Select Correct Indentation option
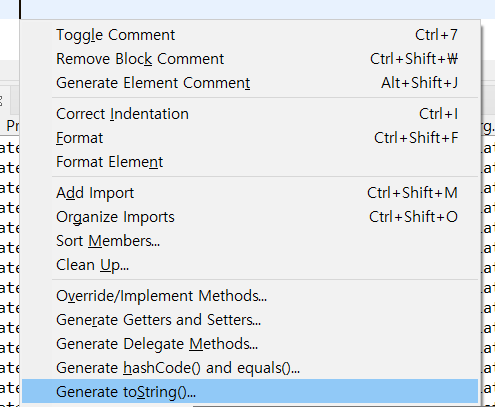Viewport: 495px width, 407px height. point(250,114)
